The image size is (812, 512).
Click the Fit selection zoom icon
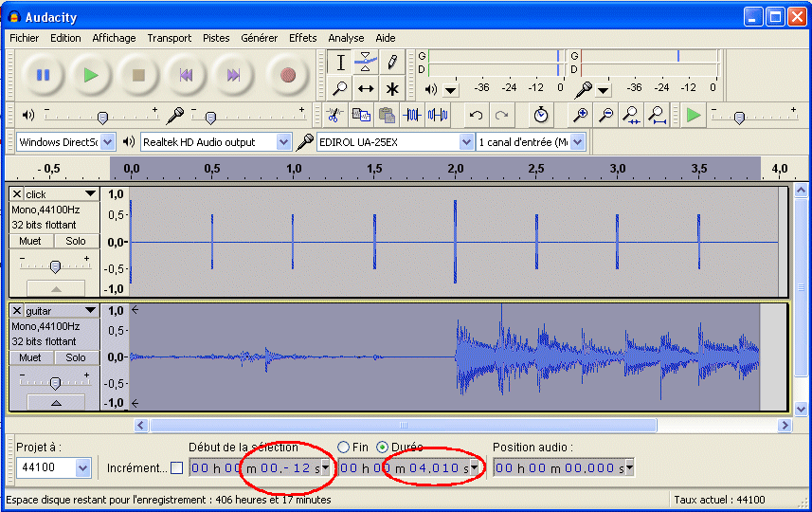click(x=631, y=115)
